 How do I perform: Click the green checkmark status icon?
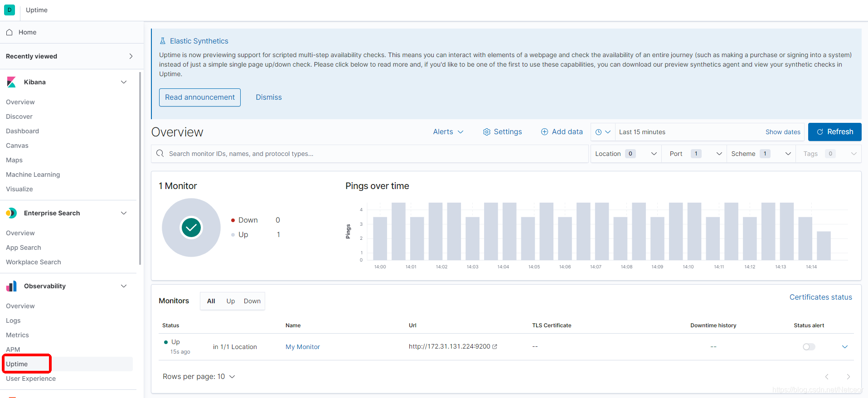(x=191, y=228)
